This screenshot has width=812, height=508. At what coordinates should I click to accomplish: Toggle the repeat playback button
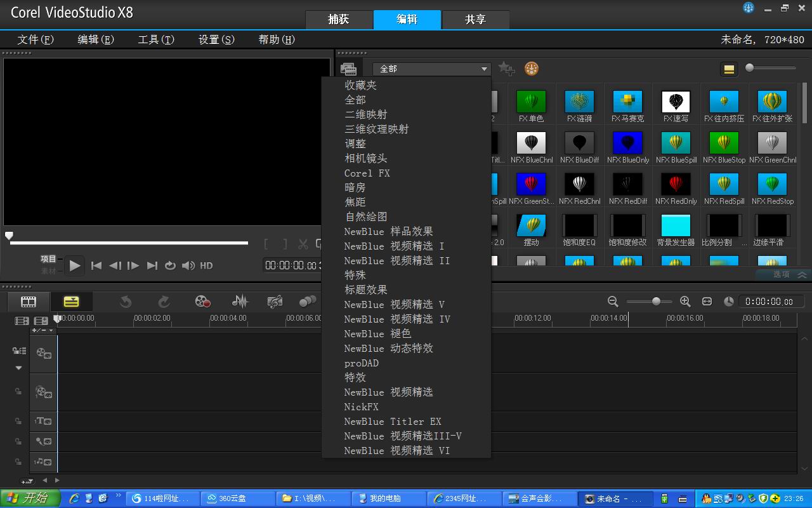point(170,265)
